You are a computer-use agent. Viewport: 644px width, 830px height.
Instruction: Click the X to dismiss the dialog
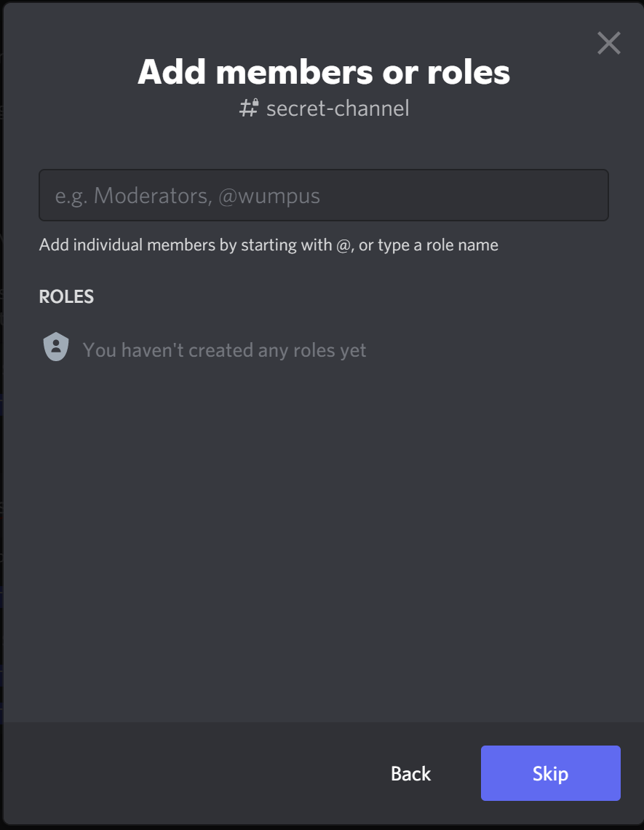pyautogui.click(x=608, y=43)
